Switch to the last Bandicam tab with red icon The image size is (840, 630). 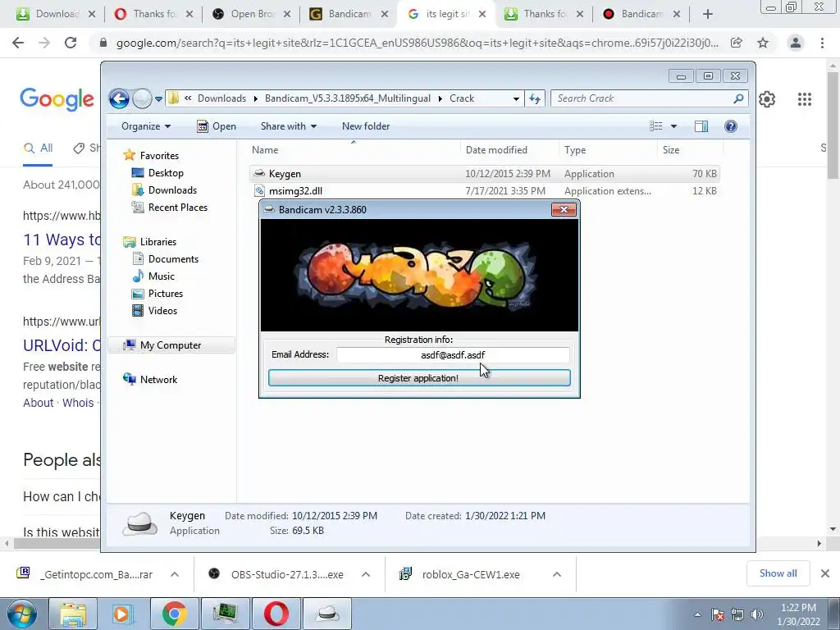641,15
